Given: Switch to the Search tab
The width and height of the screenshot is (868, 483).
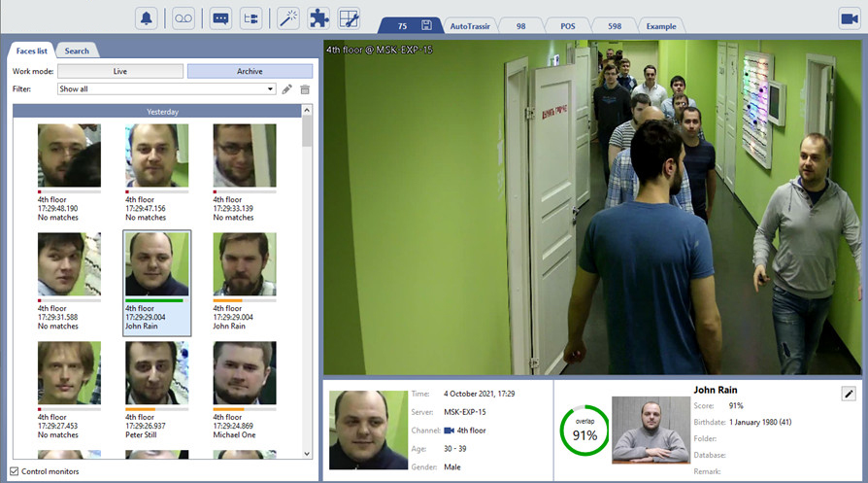Looking at the screenshot, I should [x=77, y=51].
